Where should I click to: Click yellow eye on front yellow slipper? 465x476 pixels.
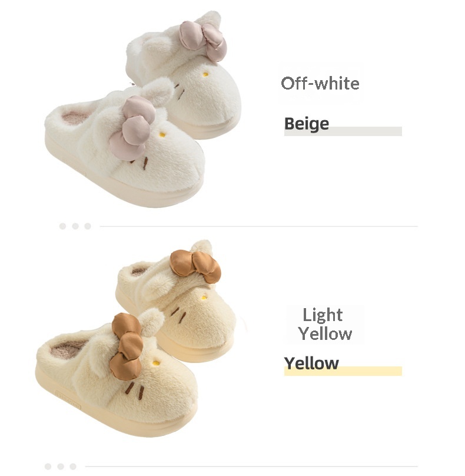(x=155, y=362)
